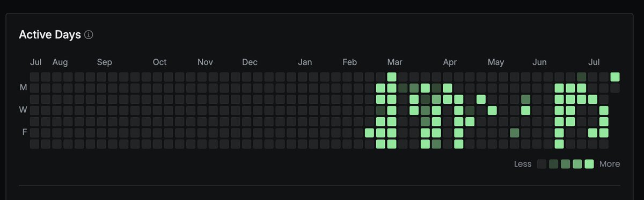This screenshot has height=200, width=644.
Task: Select the middle legend swatch
Action: pyautogui.click(x=566, y=164)
